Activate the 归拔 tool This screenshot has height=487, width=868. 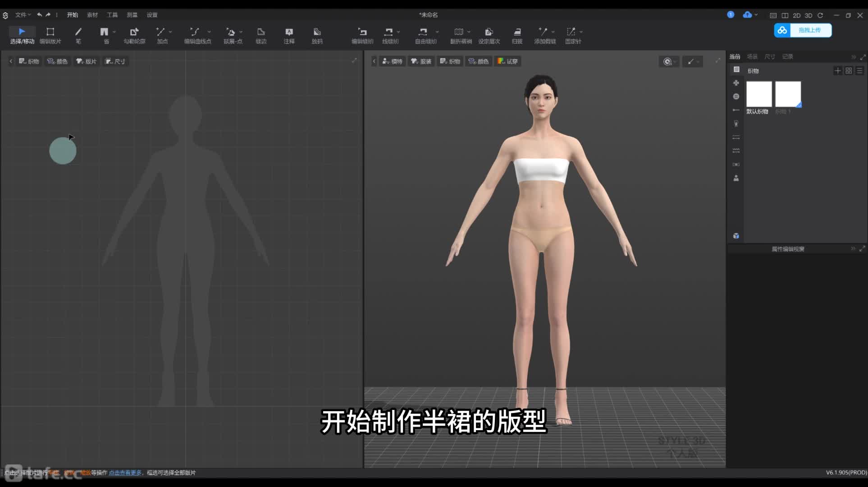tap(517, 35)
